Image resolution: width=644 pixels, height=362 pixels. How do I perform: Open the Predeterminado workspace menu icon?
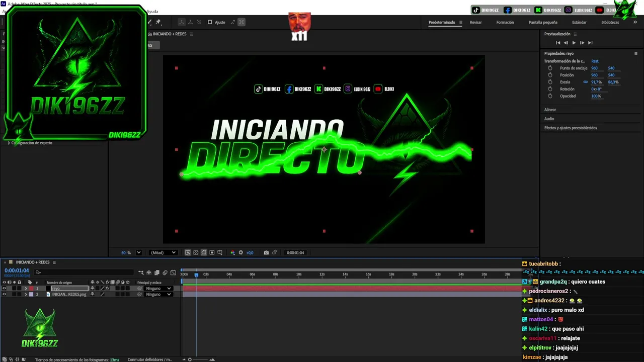(460, 22)
